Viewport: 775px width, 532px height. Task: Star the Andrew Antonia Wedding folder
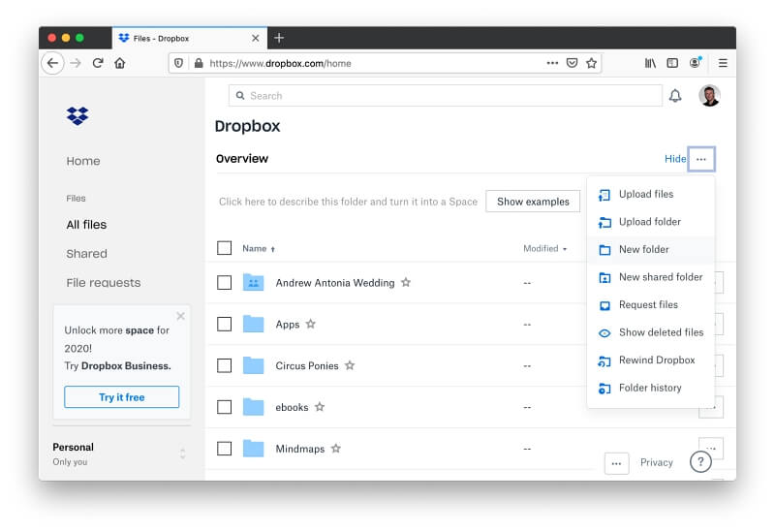(x=406, y=282)
